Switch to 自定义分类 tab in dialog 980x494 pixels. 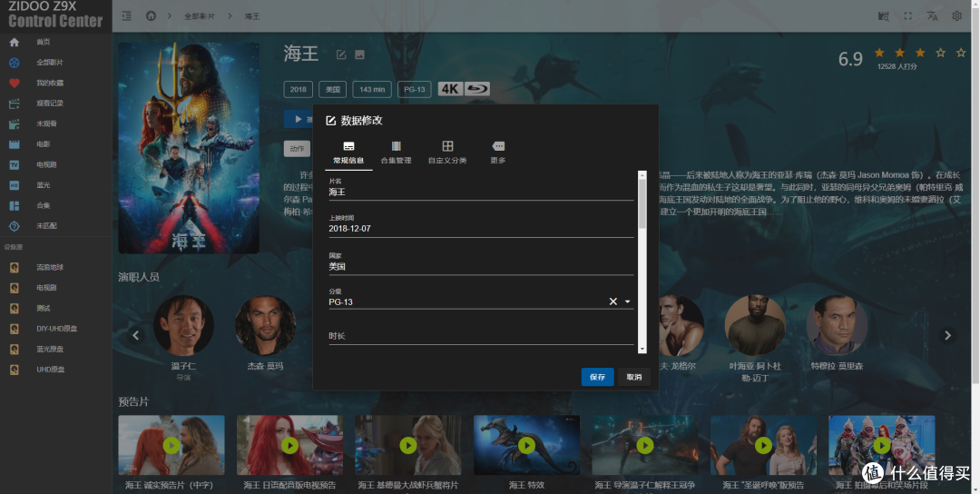pos(447,153)
